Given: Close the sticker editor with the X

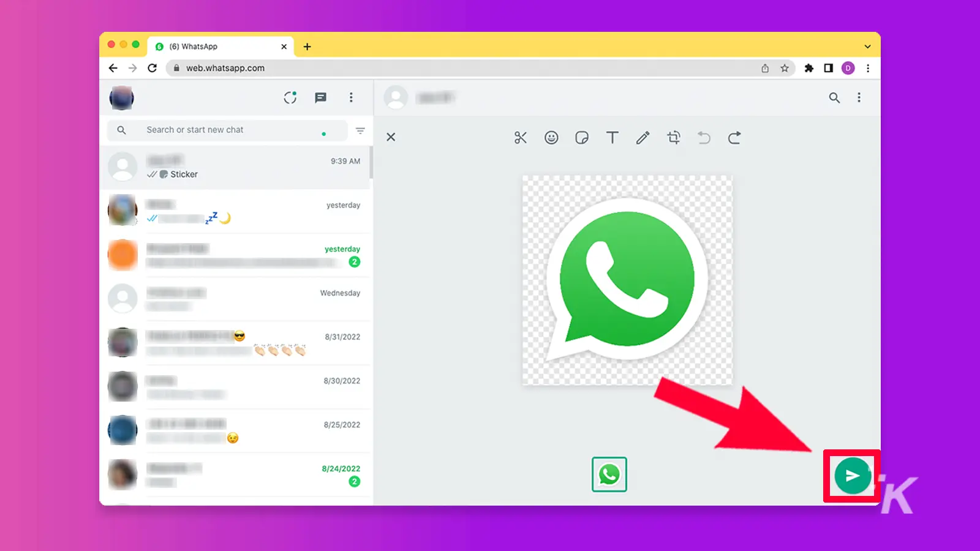Looking at the screenshot, I should pos(391,137).
